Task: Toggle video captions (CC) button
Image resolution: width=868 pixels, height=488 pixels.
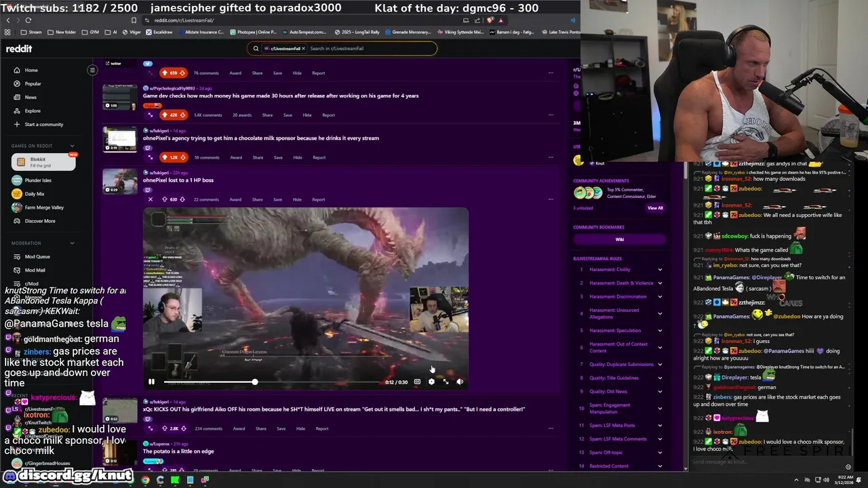Action: coord(417,382)
